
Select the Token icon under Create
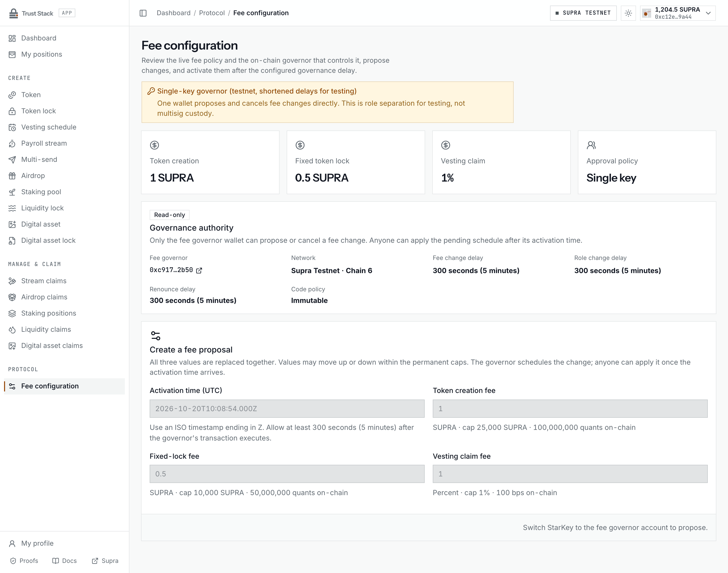[12, 95]
